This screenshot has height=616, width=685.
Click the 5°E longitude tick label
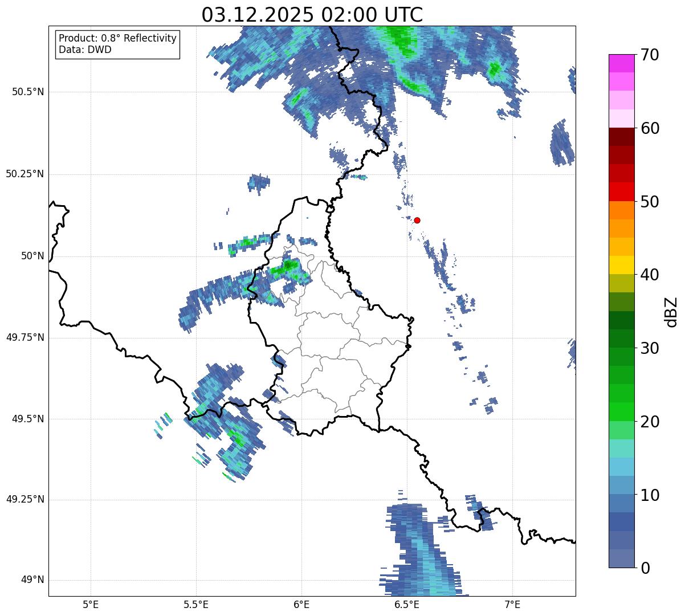[x=91, y=604]
